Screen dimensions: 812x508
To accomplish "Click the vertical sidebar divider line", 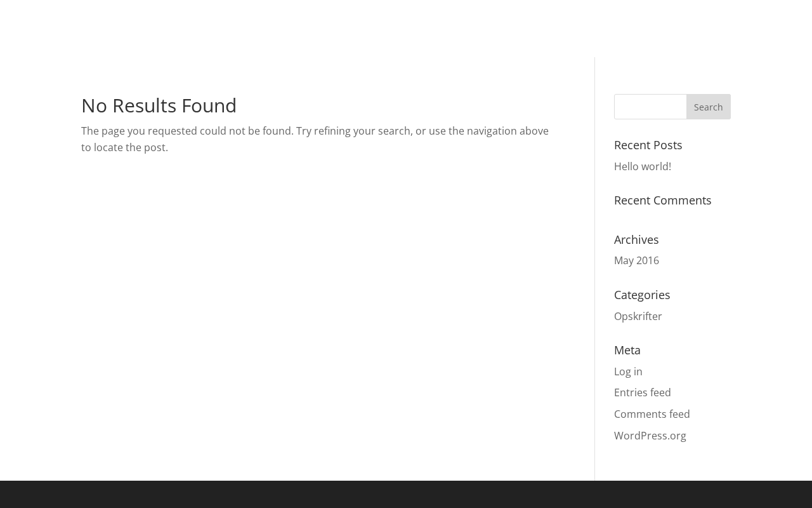I will tap(594, 267).
